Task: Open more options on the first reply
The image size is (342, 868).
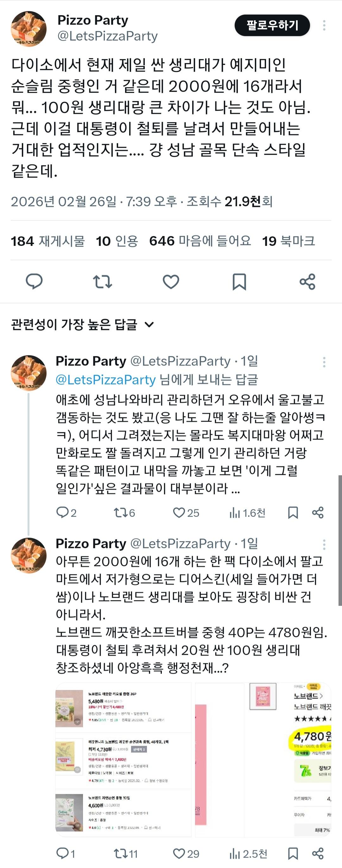Action: pyautogui.click(x=324, y=362)
